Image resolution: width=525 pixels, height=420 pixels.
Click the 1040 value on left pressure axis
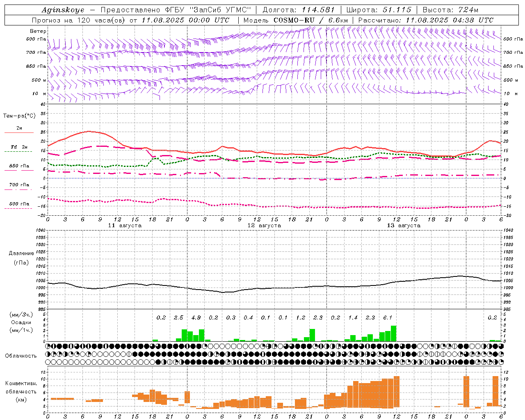point(40,230)
